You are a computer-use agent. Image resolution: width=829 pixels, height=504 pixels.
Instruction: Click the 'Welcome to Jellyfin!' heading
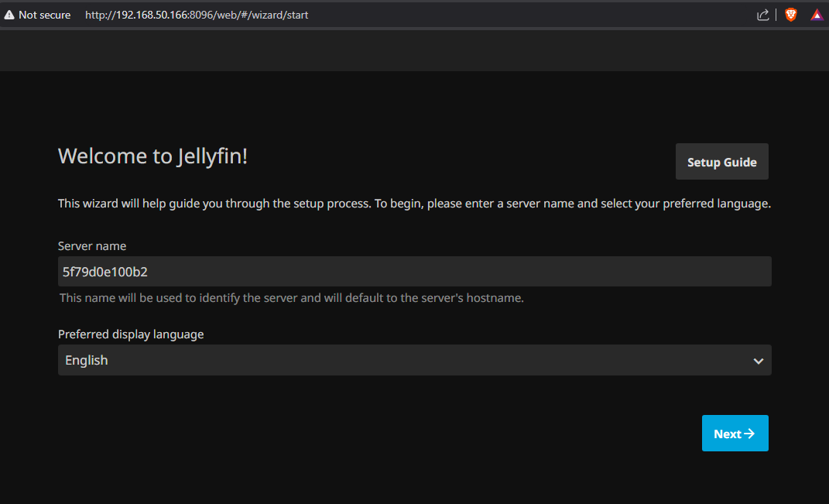click(x=152, y=156)
